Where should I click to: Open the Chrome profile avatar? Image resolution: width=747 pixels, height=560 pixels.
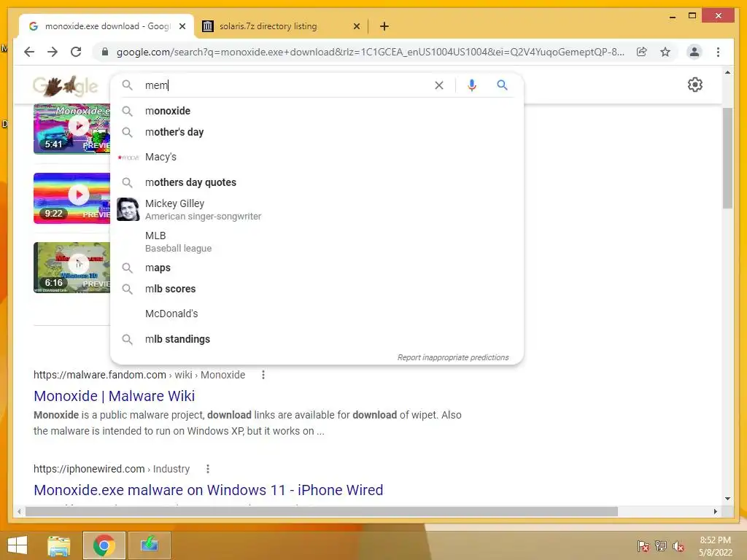[694, 52]
